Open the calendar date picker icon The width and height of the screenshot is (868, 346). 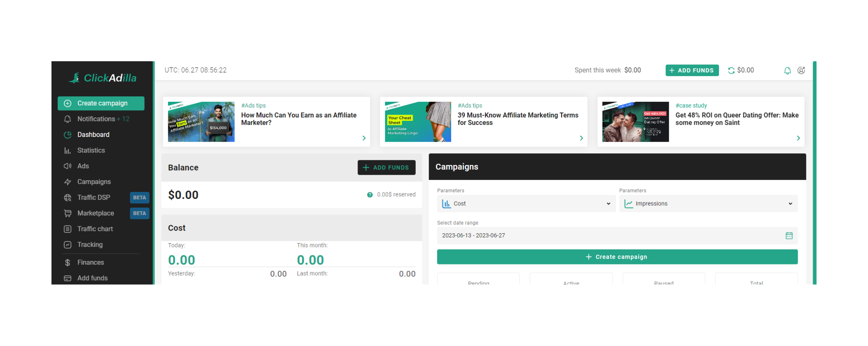pyautogui.click(x=789, y=236)
